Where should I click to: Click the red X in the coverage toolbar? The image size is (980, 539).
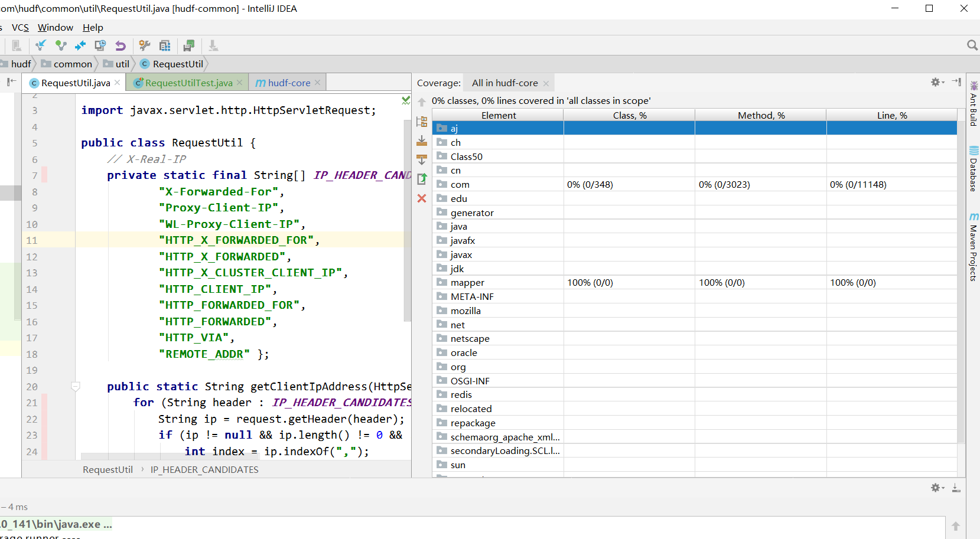[x=422, y=198]
